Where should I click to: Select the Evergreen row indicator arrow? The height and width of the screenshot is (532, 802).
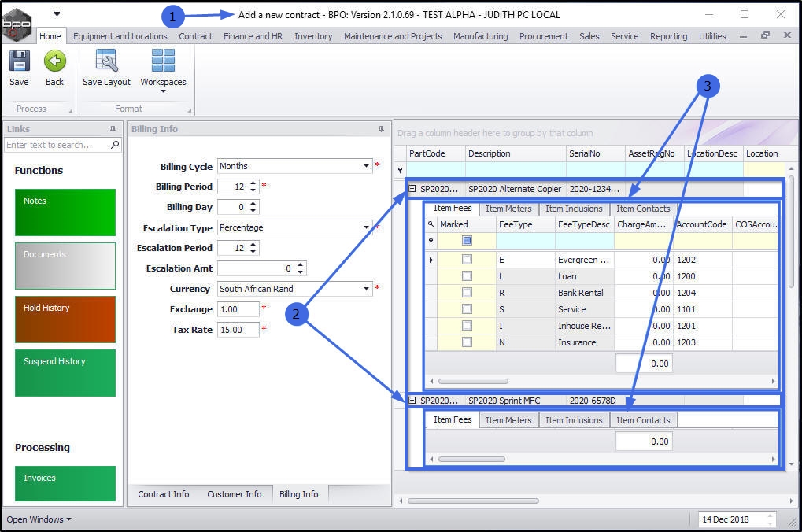tap(431, 260)
